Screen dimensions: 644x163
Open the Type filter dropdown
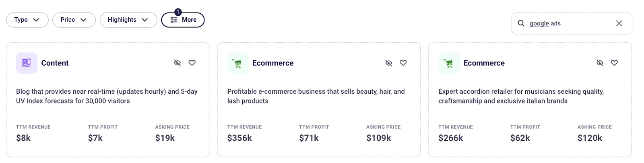pos(27,20)
